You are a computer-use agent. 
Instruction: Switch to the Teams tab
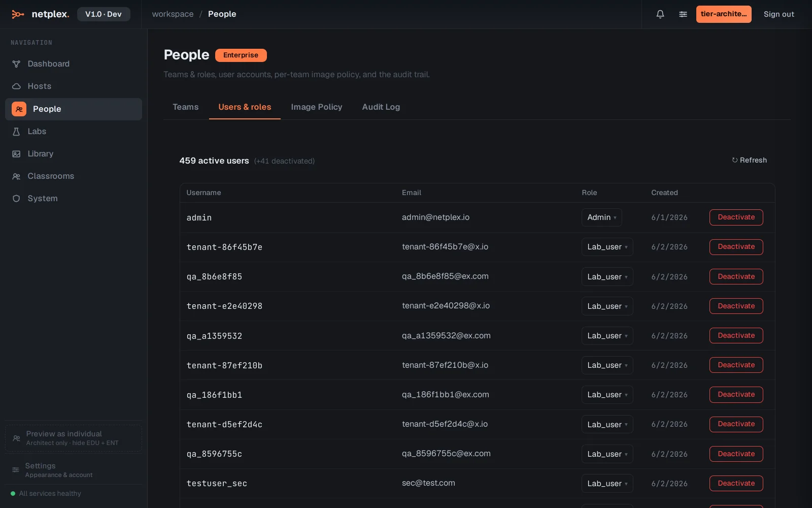click(x=186, y=107)
